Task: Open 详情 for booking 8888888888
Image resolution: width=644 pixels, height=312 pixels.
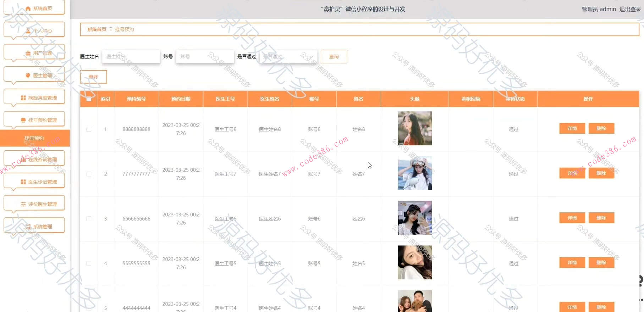Action: click(572, 128)
